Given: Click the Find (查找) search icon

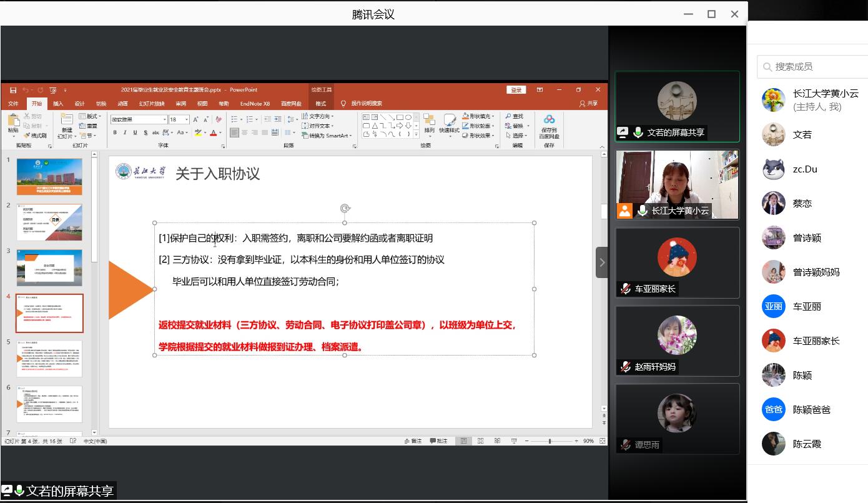Looking at the screenshot, I should coord(515,116).
